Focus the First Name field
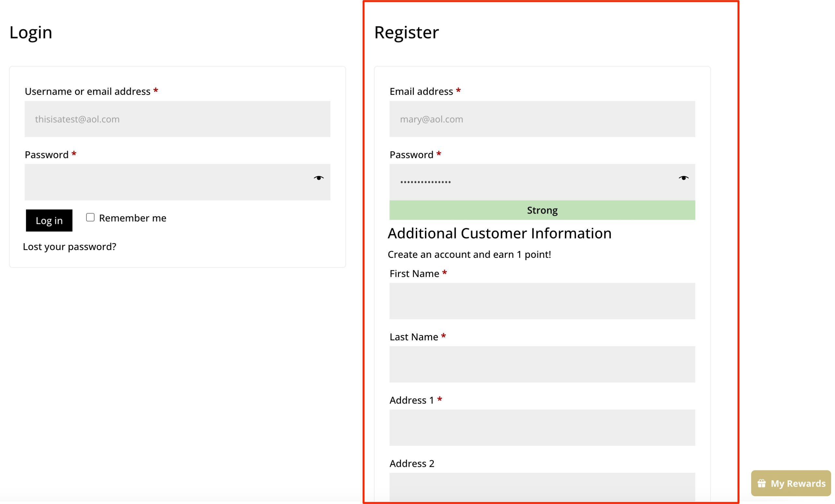835x504 pixels. [542, 301]
